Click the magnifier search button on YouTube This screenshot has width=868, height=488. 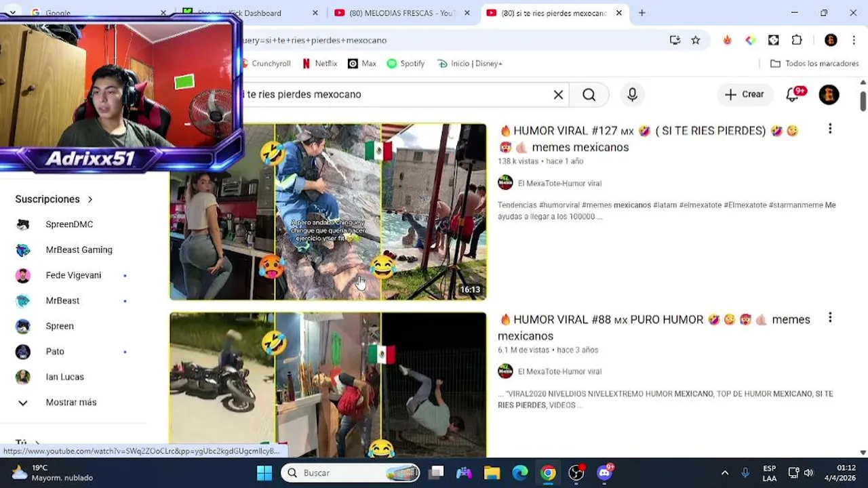click(x=589, y=95)
